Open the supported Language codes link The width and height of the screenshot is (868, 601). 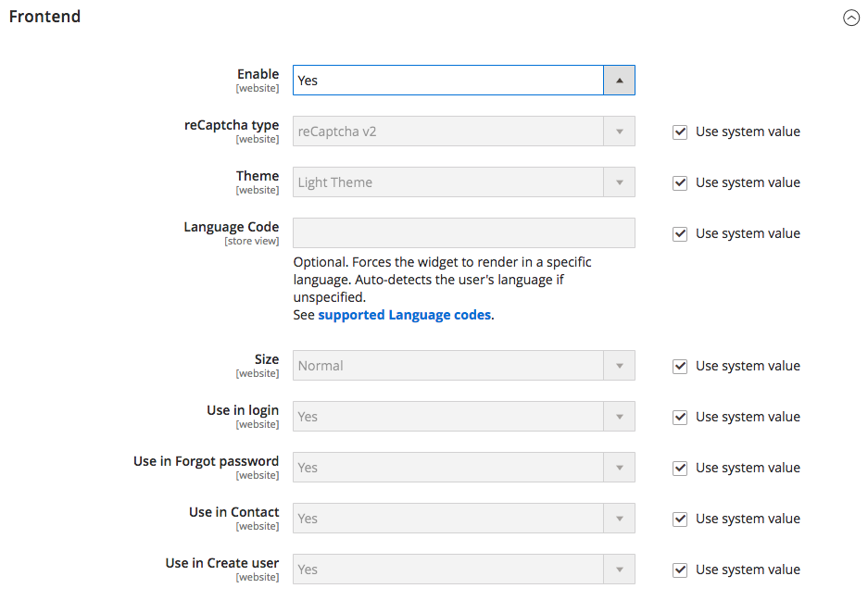point(404,314)
